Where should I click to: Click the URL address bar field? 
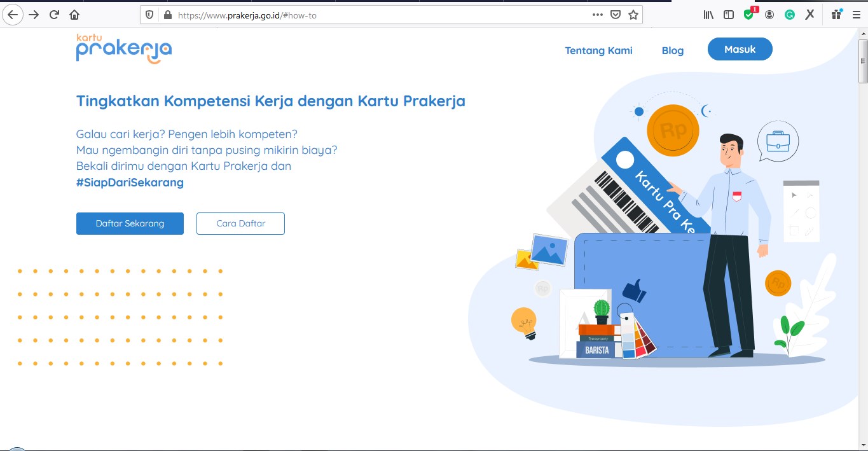[x=382, y=15]
